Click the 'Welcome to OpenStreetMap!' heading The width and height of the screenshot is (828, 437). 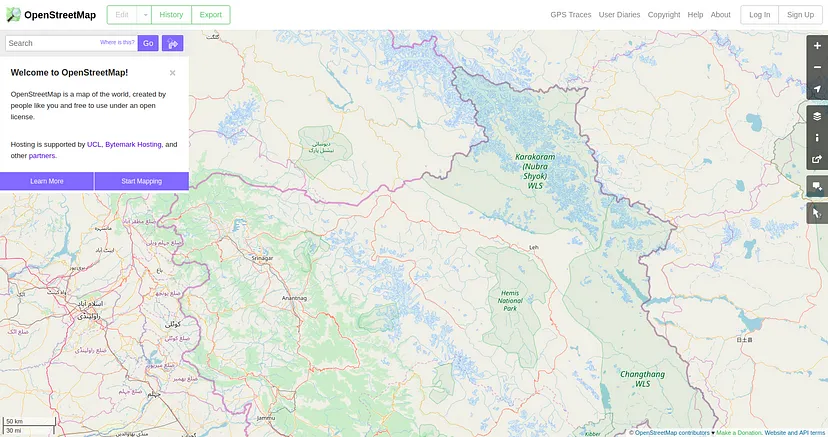(69, 73)
